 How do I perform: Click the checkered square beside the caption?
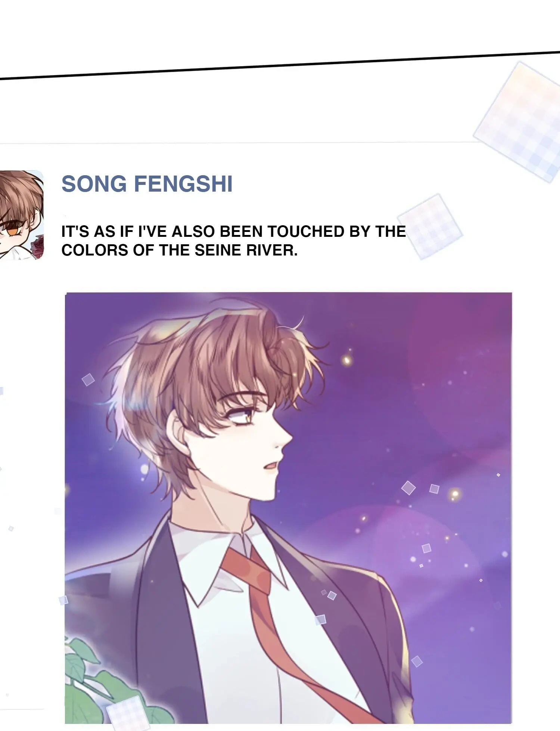(430, 226)
